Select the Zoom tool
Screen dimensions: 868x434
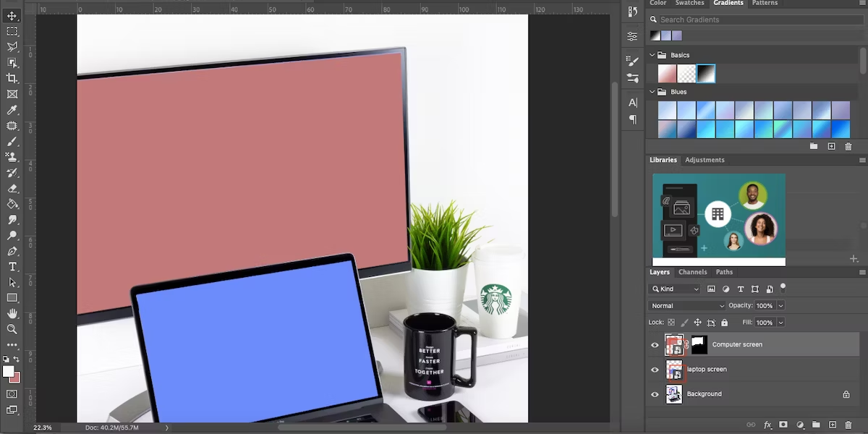pyautogui.click(x=12, y=329)
